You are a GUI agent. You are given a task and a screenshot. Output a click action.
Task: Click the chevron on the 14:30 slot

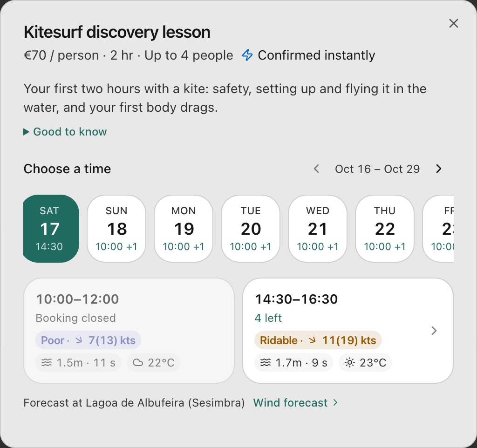[x=434, y=331]
